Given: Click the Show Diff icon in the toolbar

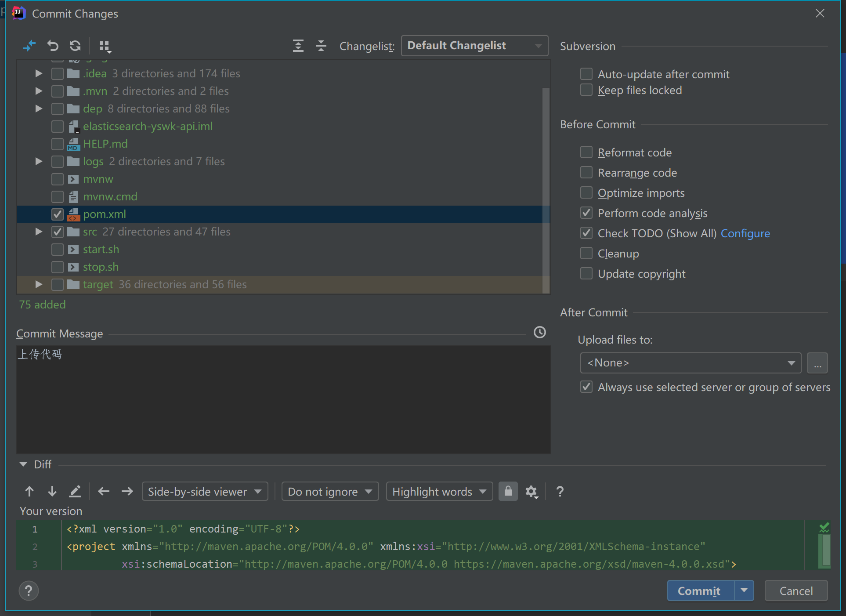Looking at the screenshot, I should coord(29,46).
